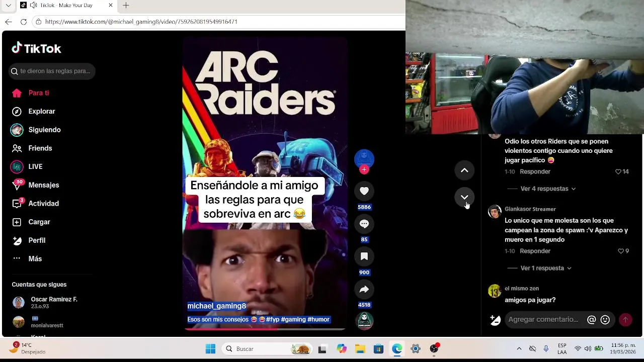This screenshot has height=362, width=644.
Task: Open the clock showing 11:56 p. m.
Action: 623,349
